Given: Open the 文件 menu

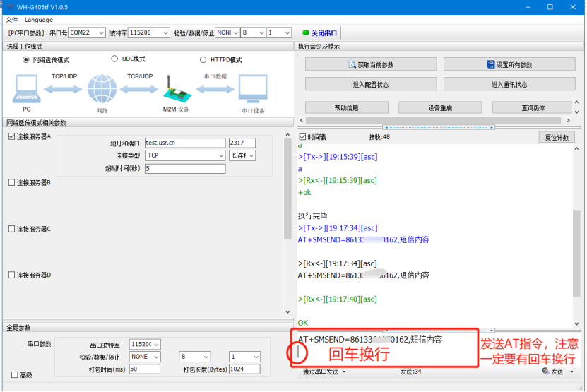Looking at the screenshot, I should point(12,20).
